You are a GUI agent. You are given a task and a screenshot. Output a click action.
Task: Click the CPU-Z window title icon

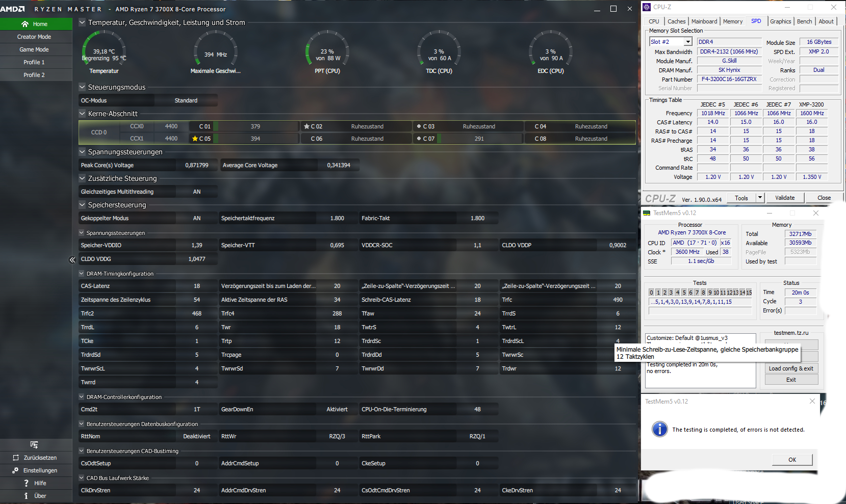point(647,7)
